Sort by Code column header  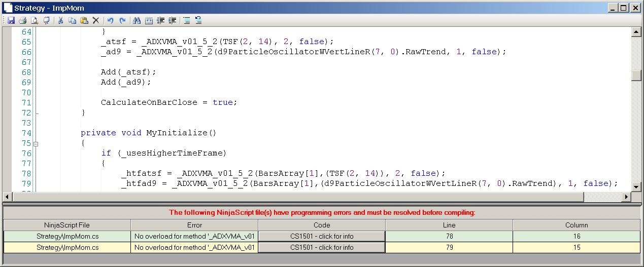click(x=322, y=225)
